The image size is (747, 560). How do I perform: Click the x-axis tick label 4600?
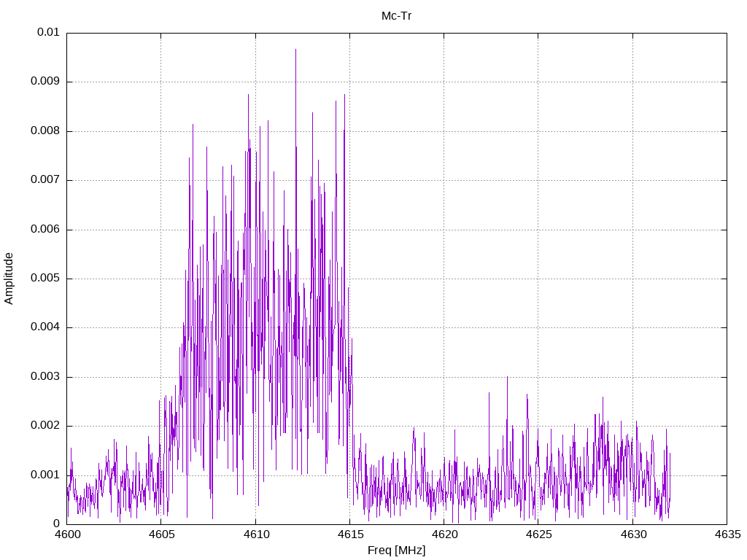point(67,534)
